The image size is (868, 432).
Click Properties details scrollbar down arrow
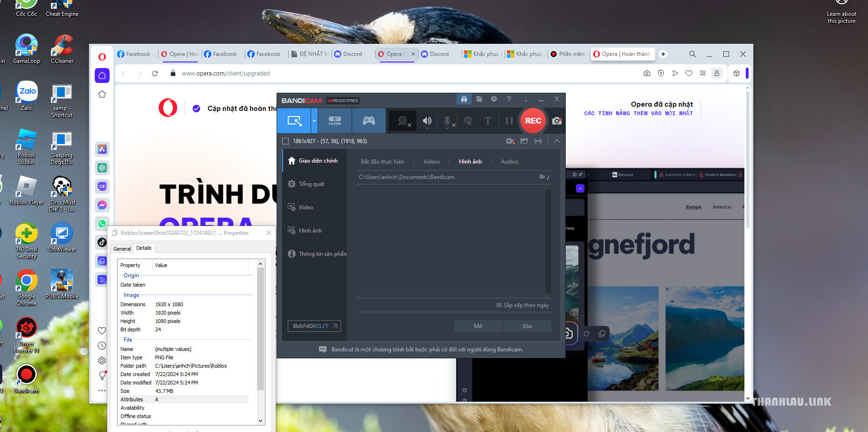[x=260, y=420]
